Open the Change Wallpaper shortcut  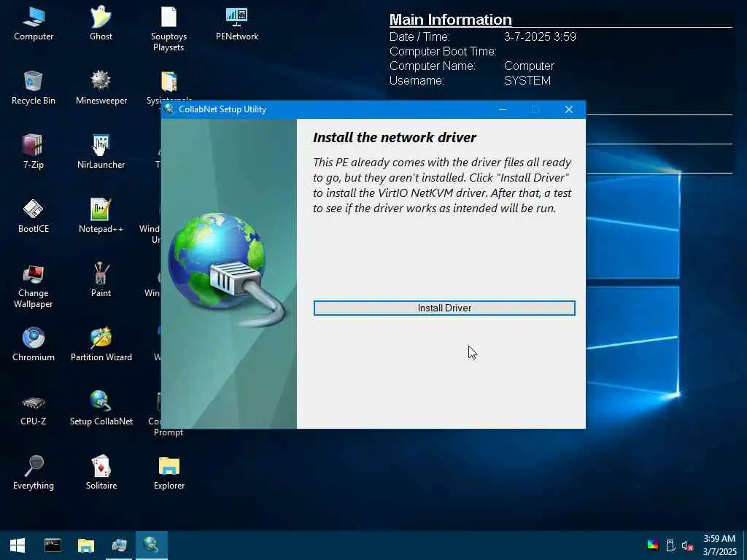pos(34,286)
